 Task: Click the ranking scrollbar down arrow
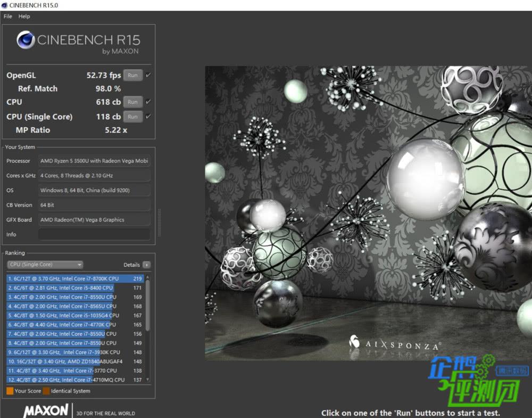(x=147, y=380)
